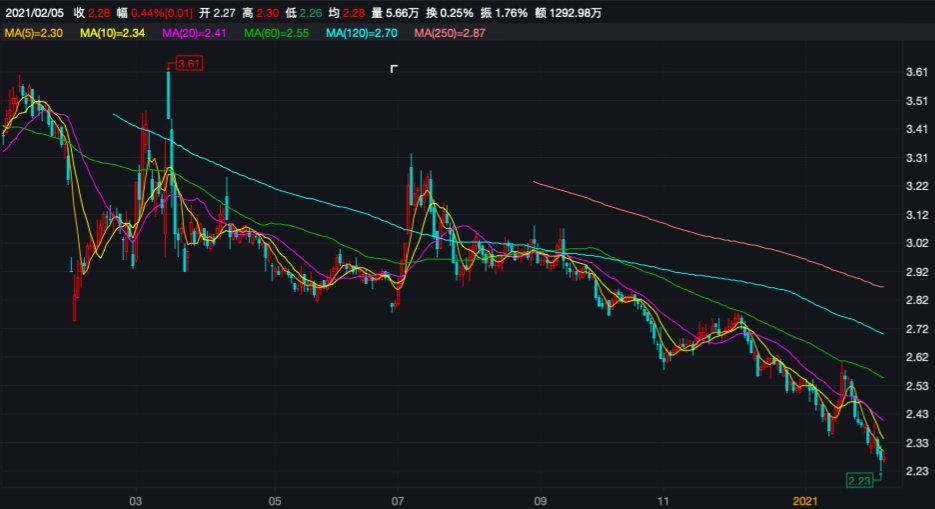The width and height of the screenshot is (935, 509).
Task: Click the 2021 year label on time axis
Action: pos(806,499)
